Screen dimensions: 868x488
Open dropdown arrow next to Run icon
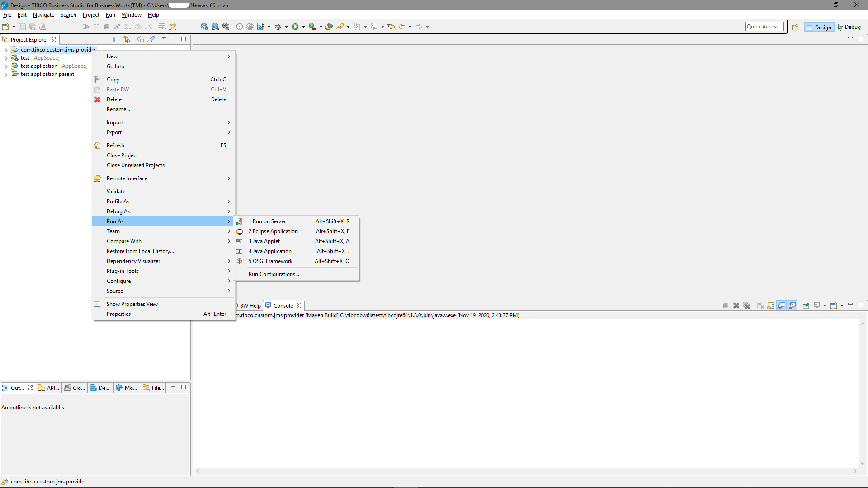point(303,27)
